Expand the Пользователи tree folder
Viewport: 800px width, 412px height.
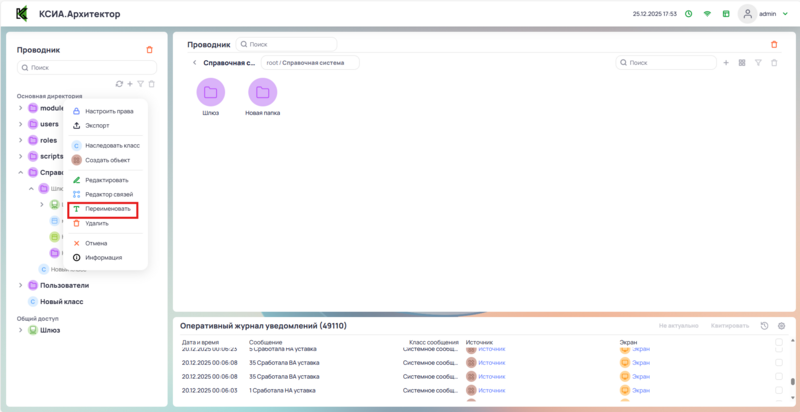(21, 285)
